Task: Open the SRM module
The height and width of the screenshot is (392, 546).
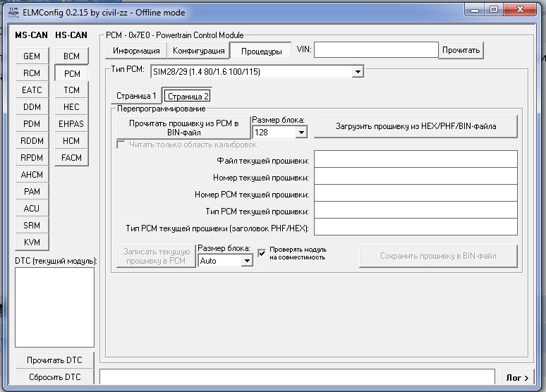Action: [32, 225]
